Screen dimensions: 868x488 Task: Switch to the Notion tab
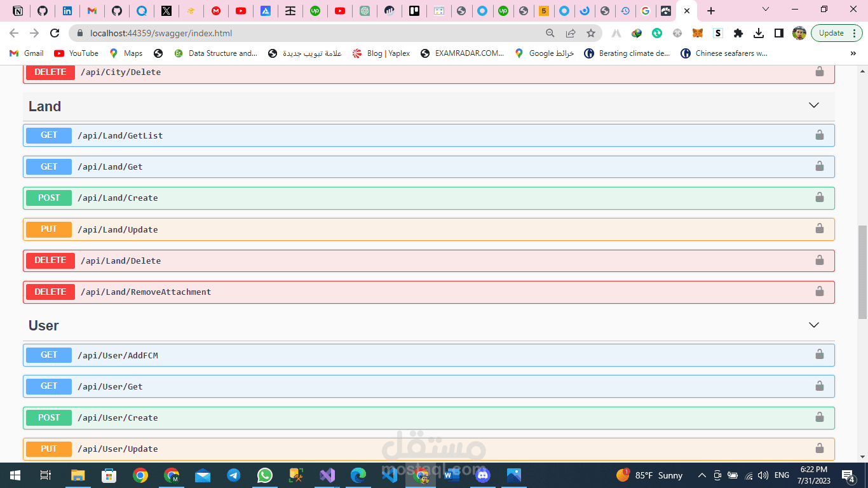(18, 11)
